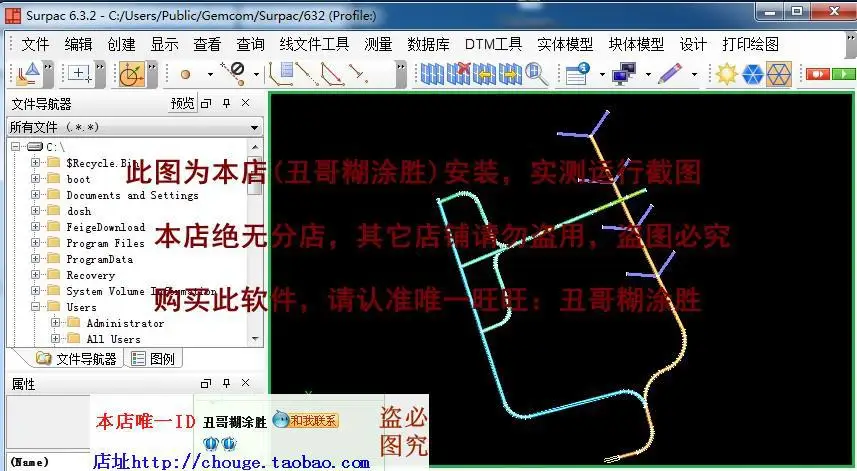This screenshot has width=857, height=471.
Task: Click the section zoom magnifier icon
Action: point(536,74)
